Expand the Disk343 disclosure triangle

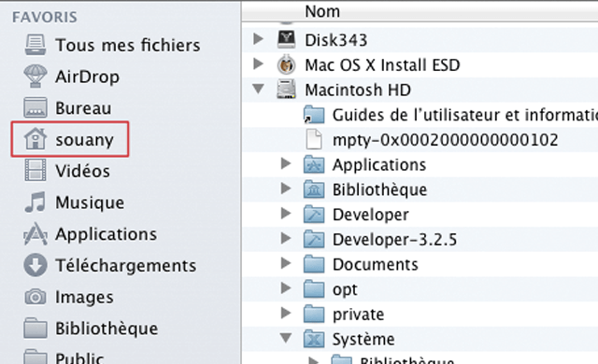click(258, 38)
